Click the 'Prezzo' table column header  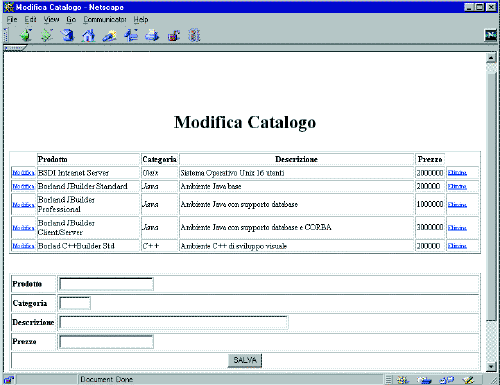tap(430, 159)
